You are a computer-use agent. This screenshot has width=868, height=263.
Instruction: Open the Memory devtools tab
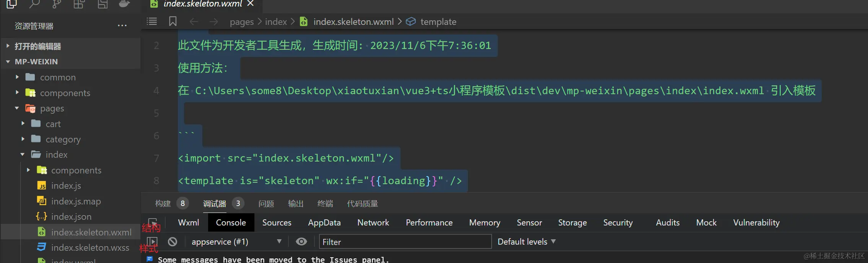pyautogui.click(x=485, y=223)
